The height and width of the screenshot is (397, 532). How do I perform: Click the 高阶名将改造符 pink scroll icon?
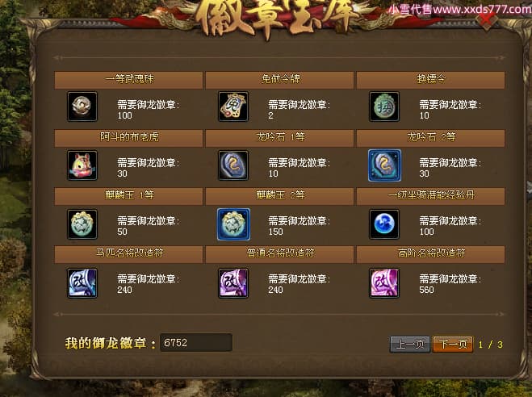[384, 283]
